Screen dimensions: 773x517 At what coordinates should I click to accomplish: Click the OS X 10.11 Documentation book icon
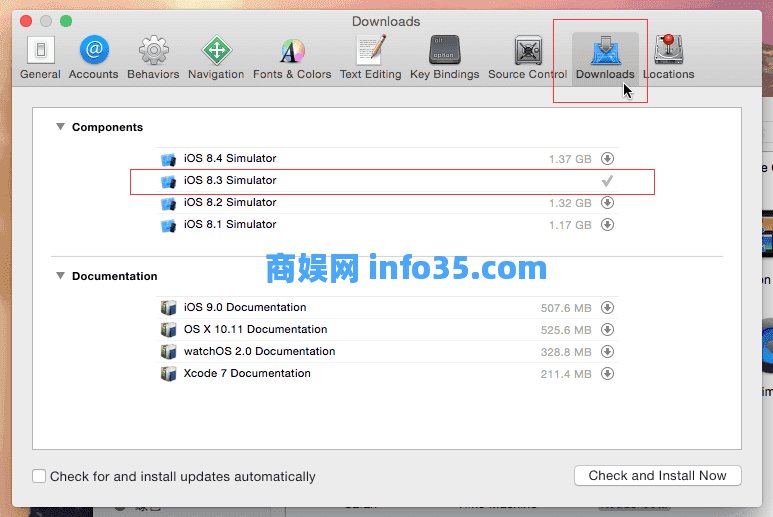(169, 330)
